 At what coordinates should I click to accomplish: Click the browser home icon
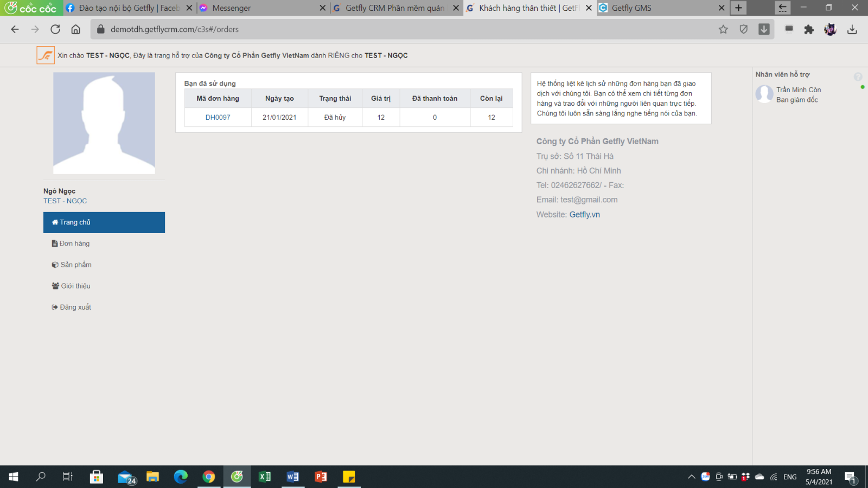pyautogui.click(x=76, y=29)
